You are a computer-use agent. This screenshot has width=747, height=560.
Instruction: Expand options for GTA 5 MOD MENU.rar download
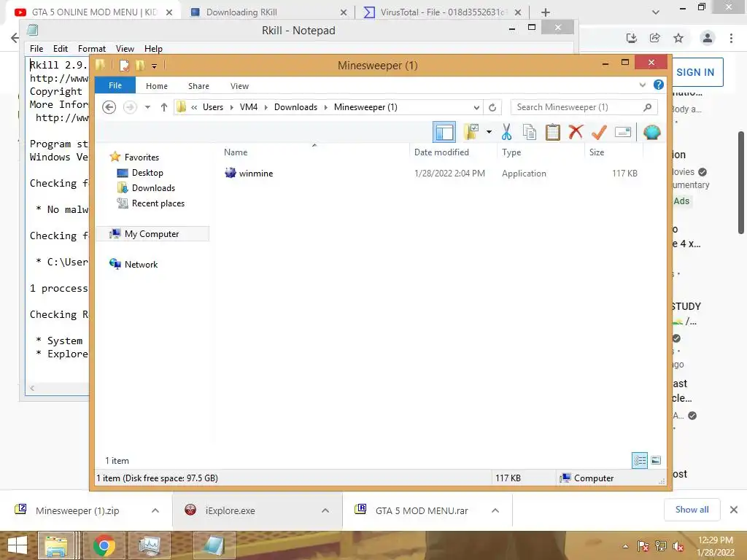tap(495, 510)
